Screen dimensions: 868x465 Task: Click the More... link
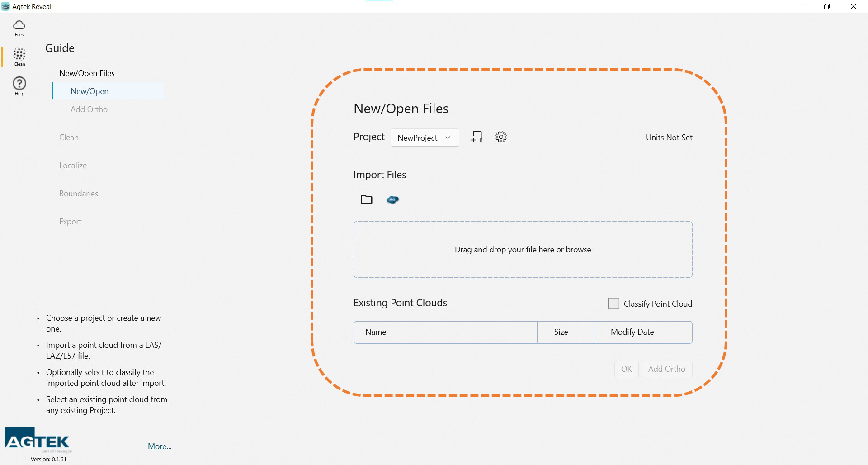[x=160, y=446]
